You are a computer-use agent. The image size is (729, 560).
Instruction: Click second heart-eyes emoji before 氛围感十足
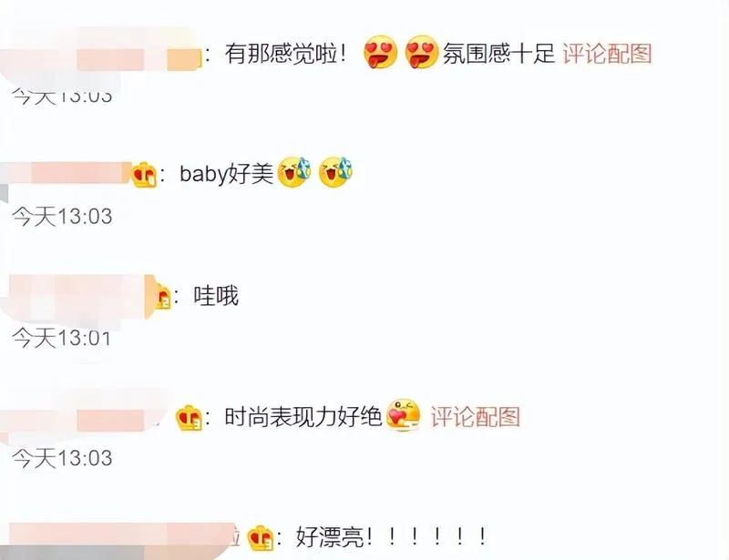tap(422, 52)
